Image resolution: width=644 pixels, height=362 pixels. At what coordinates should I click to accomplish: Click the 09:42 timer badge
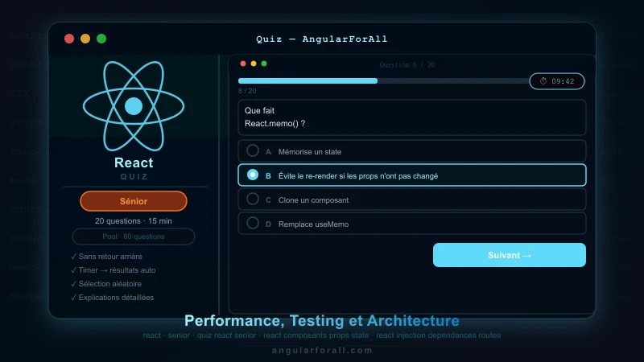coord(557,81)
